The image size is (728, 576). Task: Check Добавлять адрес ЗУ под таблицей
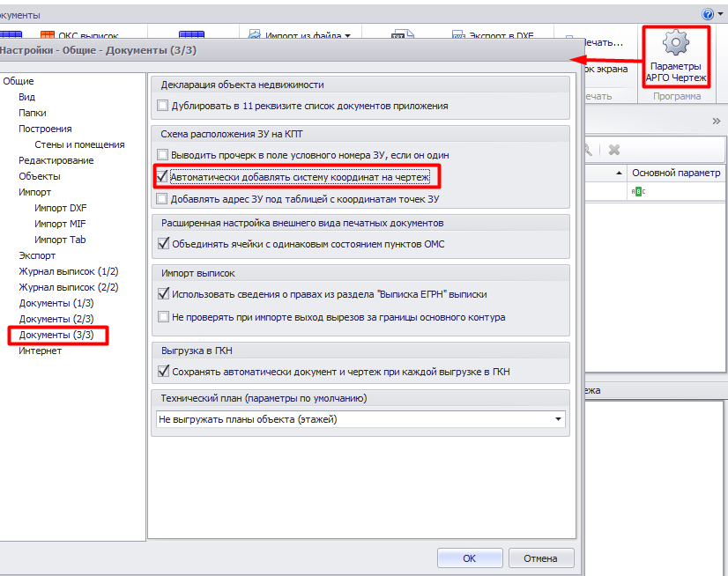pyautogui.click(x=162, y=199)
